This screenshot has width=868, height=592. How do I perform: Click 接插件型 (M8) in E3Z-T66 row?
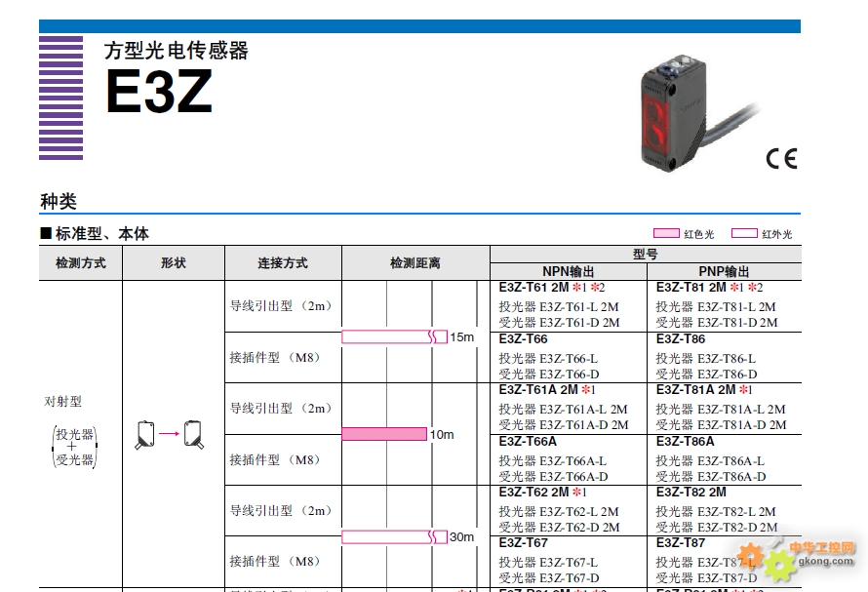[276, 358]
